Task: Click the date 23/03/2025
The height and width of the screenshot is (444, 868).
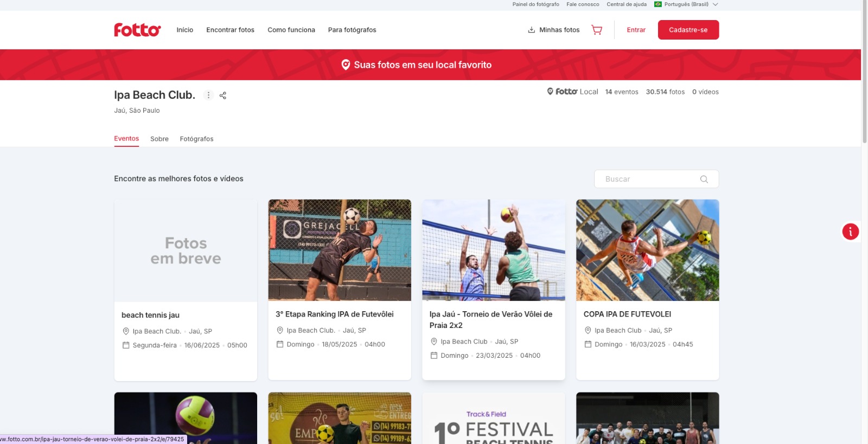Action: pyautogui.click(x=494, y=356)
